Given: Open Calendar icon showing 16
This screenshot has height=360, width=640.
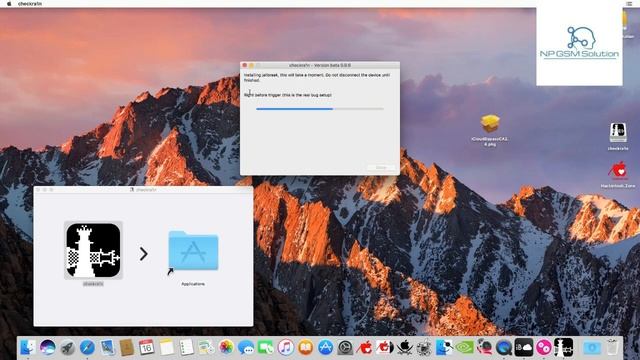Looking at the screenshot, I should tap(147, 348).
